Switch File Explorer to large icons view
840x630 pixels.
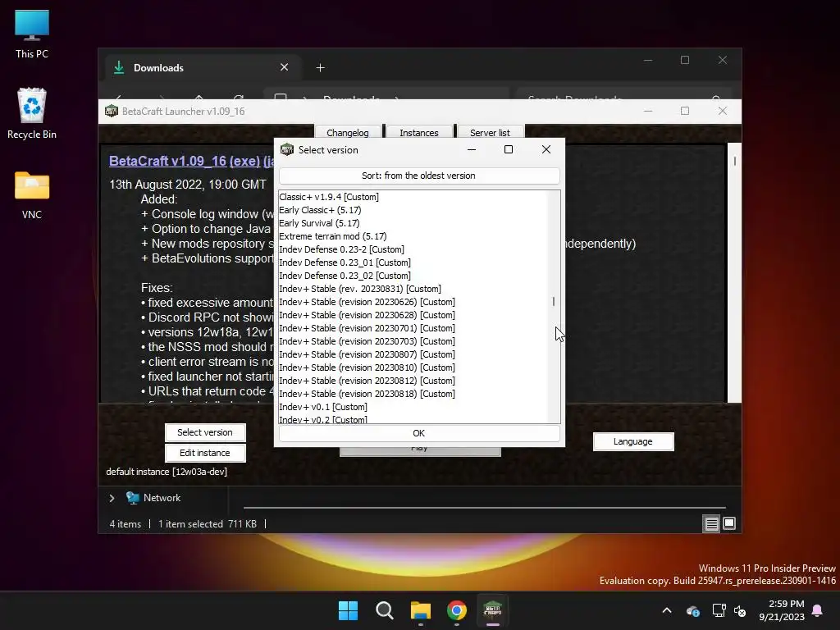729,523
